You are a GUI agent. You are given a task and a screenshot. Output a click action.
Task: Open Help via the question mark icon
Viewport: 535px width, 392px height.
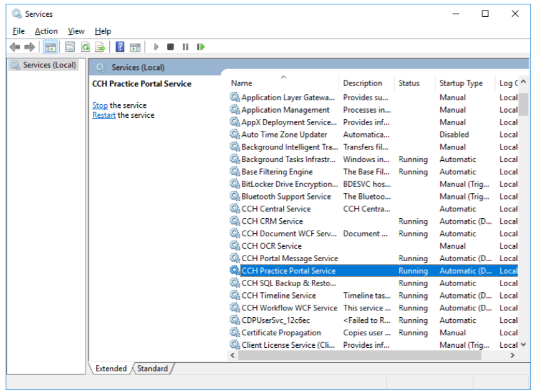pos(120,47)
